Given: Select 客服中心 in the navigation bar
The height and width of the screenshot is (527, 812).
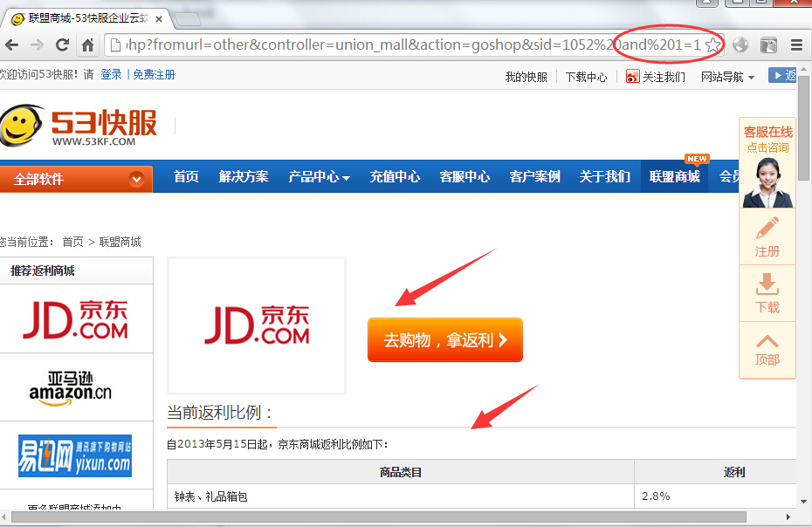Looking at the screenshot, I should click(x=464, y=176).
